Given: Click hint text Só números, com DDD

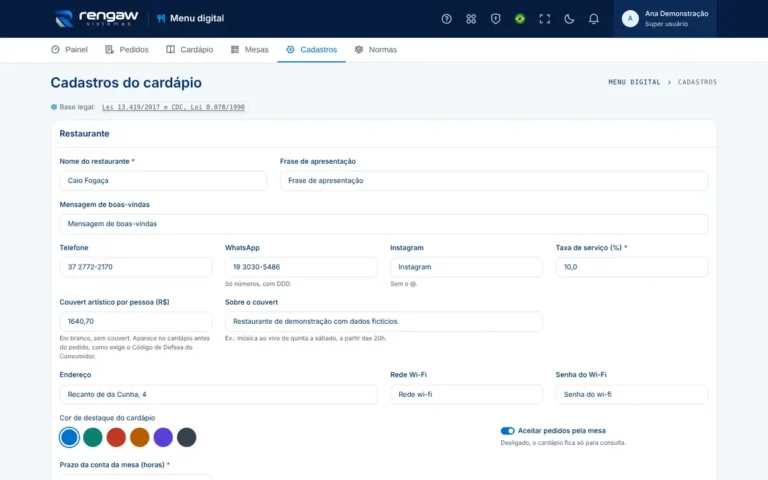Looking at the screenshot, I should [x=258, y=284].
